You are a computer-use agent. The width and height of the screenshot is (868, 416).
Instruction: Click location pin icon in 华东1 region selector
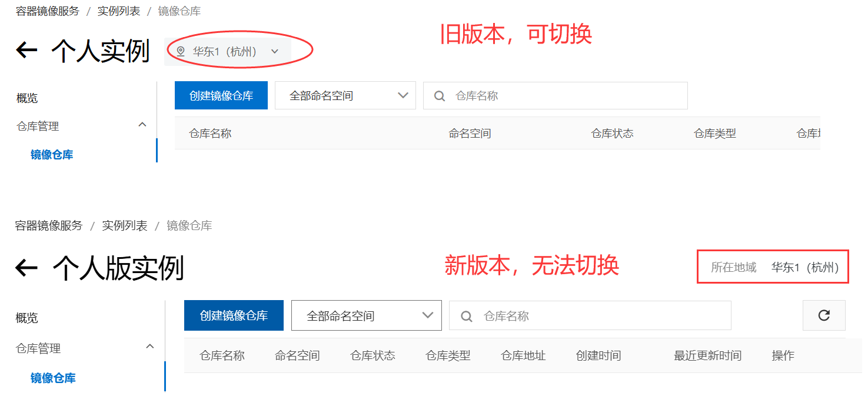181,51
